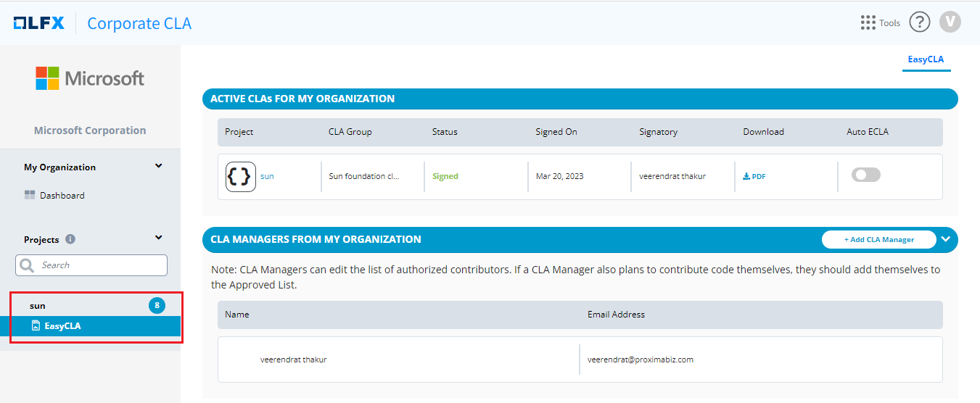
Task: Open the Tools grid menu
Action: coord(868,22)
